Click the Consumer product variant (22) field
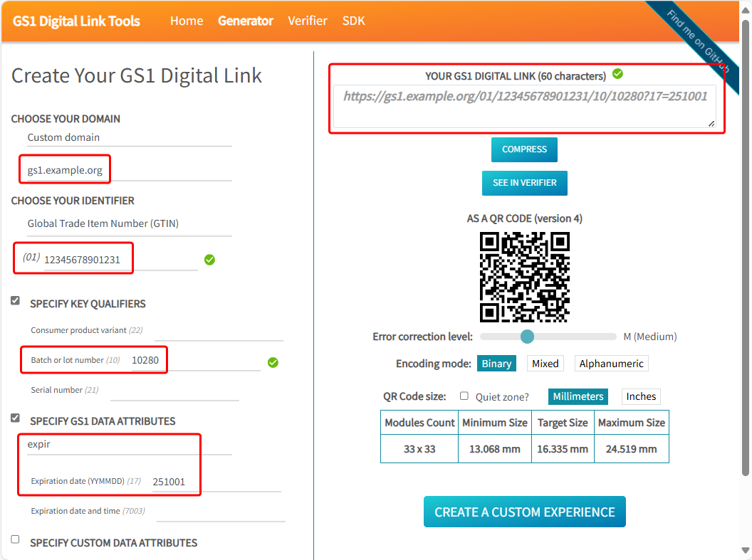The image size is (752, 560). tap(219, 331)
